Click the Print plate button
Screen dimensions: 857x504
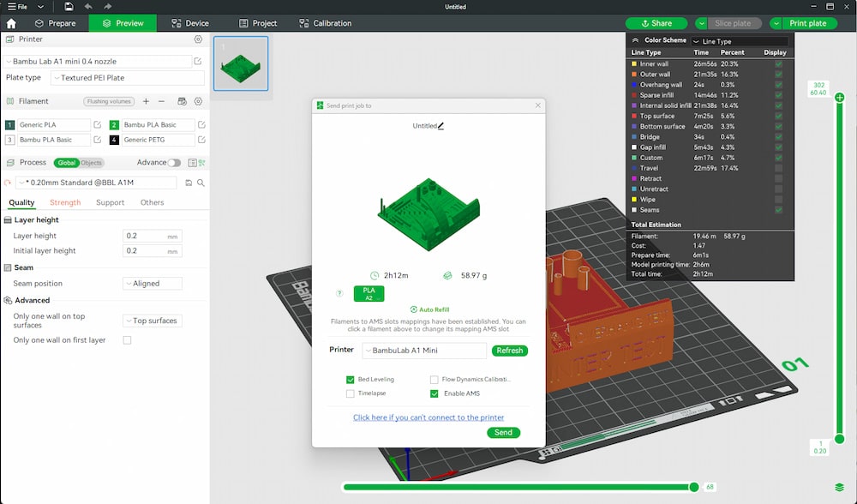pyautogui.click(x=810, y=23)
